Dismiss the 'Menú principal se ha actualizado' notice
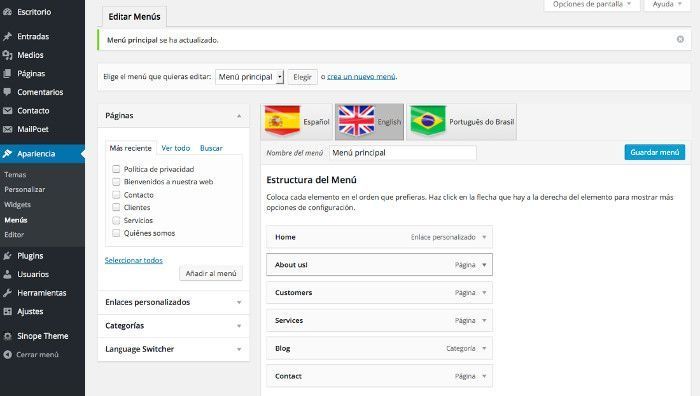The height and width of the screenshot is (396, 700). coord(680,39)
